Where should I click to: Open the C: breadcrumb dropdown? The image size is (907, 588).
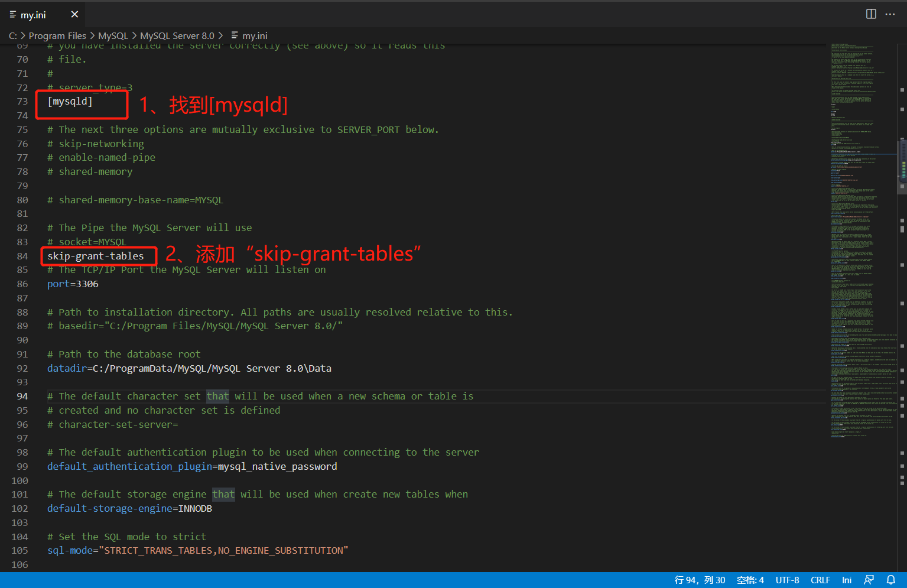tap(12, 35)
